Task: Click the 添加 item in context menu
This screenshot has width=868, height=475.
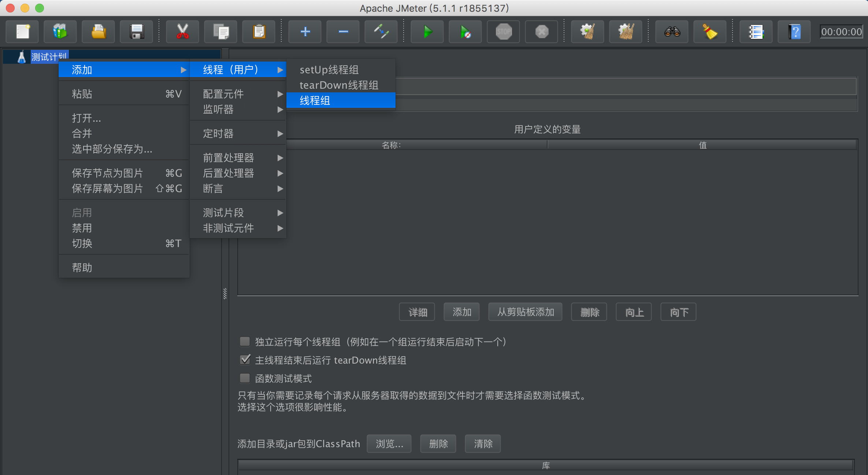Action: 124,70
